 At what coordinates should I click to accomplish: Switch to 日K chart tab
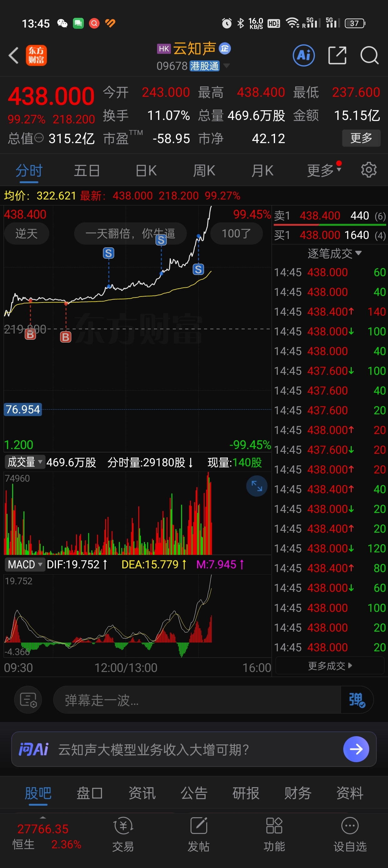146,170
